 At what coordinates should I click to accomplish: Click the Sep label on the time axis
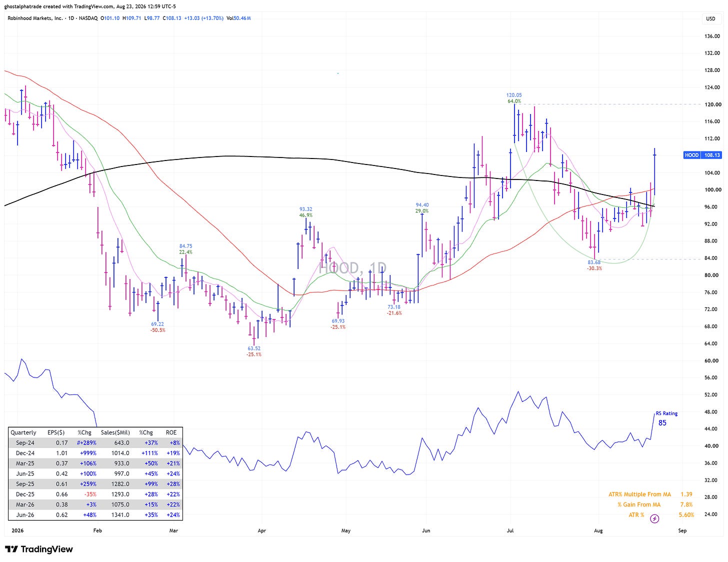click(x=682, y=530)
